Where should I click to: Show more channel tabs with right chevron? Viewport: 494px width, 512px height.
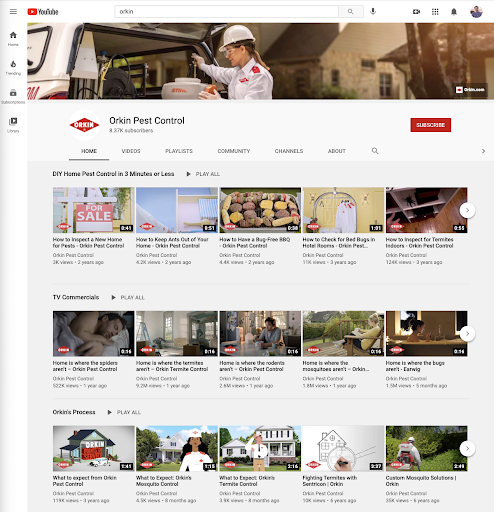[x=483, y=151]
